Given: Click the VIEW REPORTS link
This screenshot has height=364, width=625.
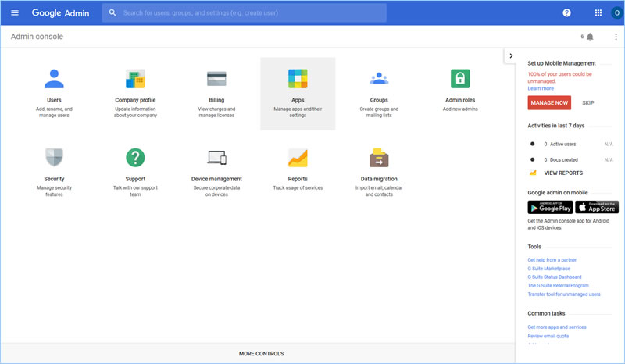Looking at the screenshot, I should (x=563, y=173).
